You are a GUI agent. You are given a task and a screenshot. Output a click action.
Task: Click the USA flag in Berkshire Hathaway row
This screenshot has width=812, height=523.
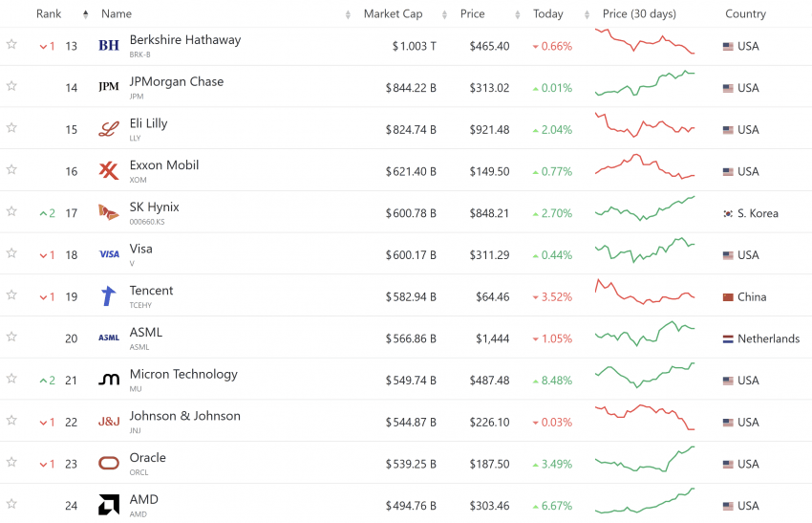coord(728,47)
